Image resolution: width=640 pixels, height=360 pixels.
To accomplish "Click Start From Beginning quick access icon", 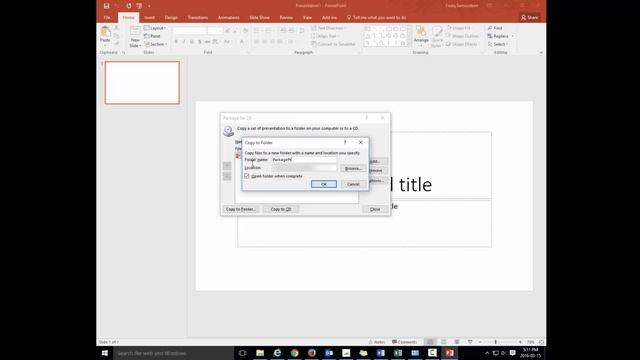I will pyautogui.click(x=139, y=6).
